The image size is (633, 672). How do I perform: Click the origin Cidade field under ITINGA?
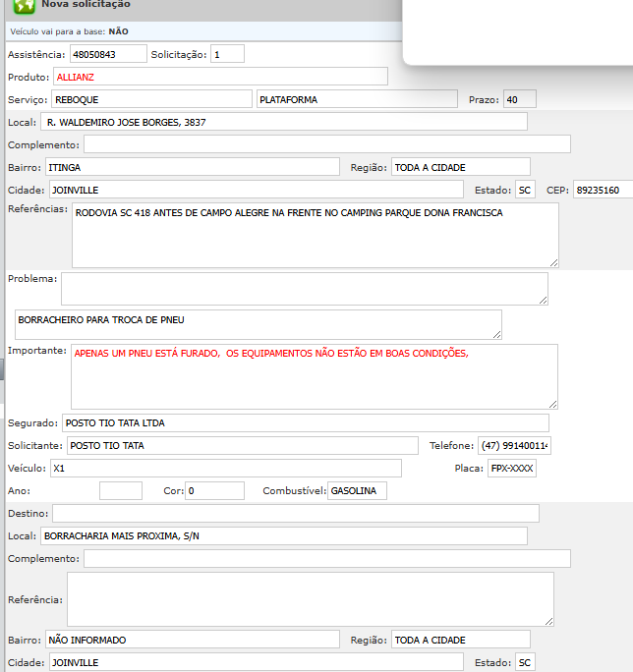pos(257,190)
